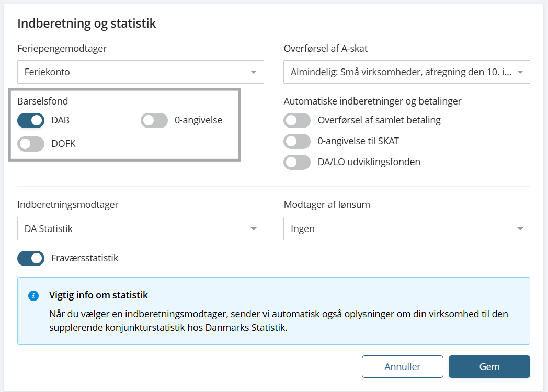Viewport: 548px width, 392px height.
Task: Click the DA Statistik dropdown arrow
Action: pos(254,229)
